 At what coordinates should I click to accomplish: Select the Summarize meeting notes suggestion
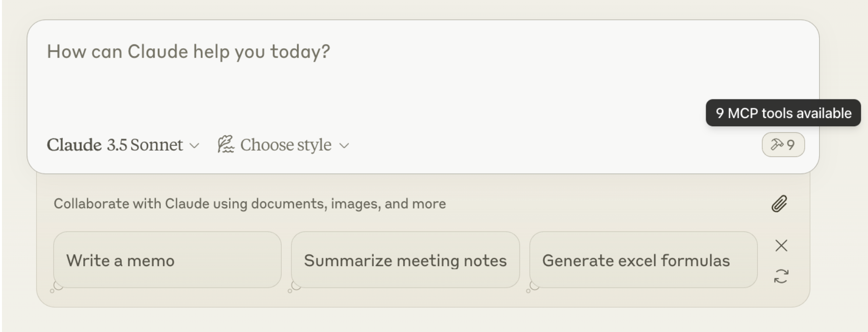(405, 260)
